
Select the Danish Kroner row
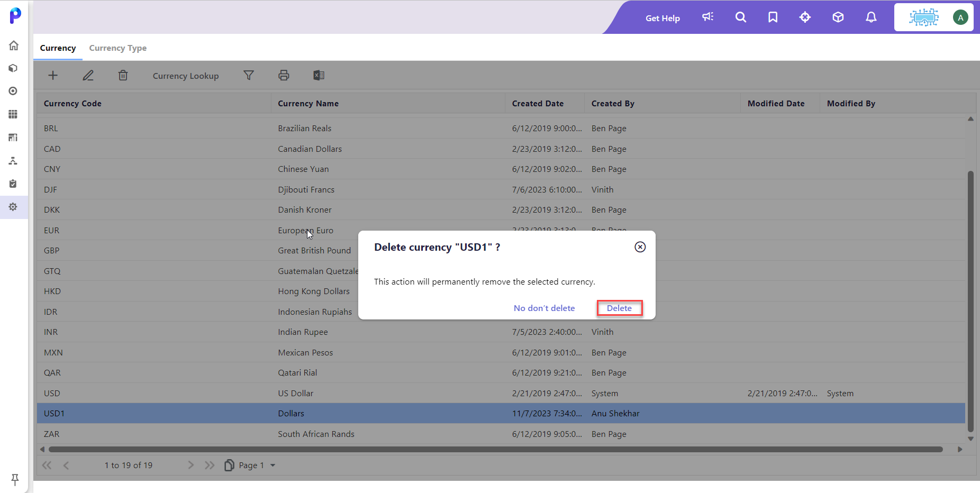point(501,209)
